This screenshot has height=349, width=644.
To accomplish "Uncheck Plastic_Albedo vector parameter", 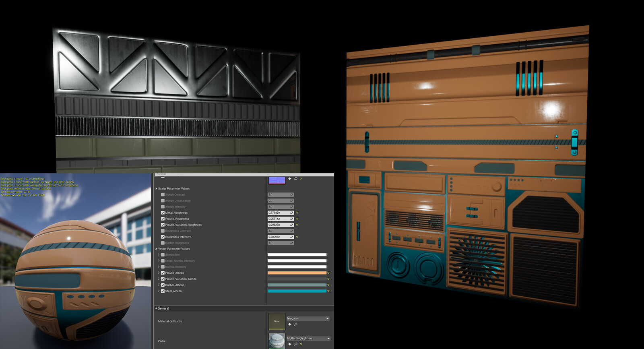I will pos(163,273).
